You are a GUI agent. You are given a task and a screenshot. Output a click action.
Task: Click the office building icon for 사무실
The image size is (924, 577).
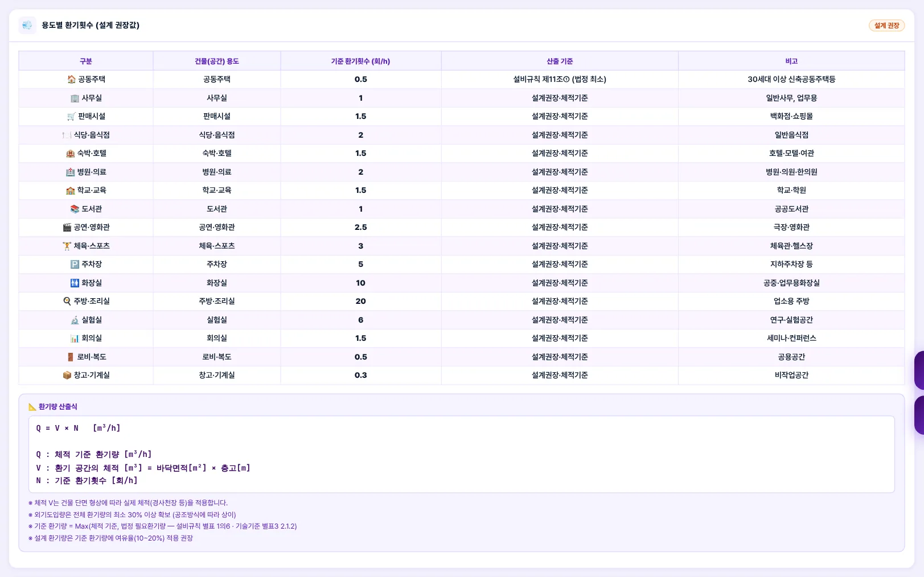pos(75,98)
